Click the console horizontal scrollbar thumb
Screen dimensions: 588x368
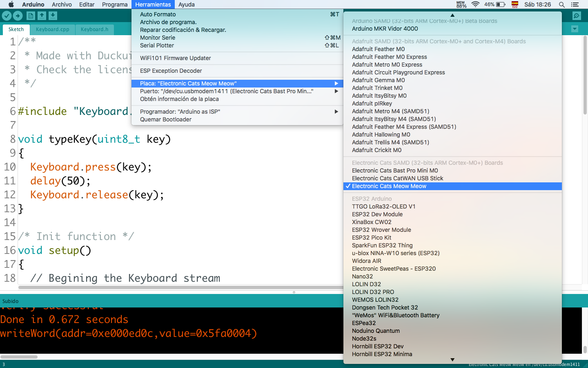pos(19,357)
